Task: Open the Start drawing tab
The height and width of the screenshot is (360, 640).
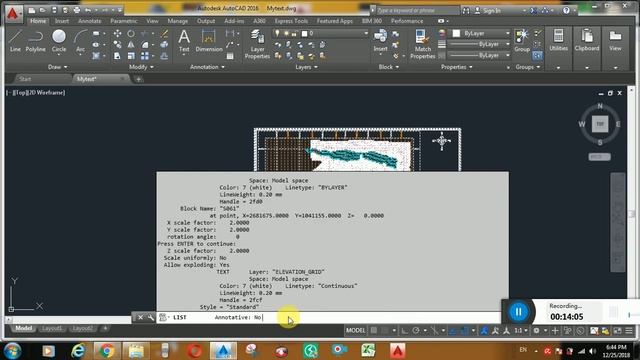Action: [25, 79]
